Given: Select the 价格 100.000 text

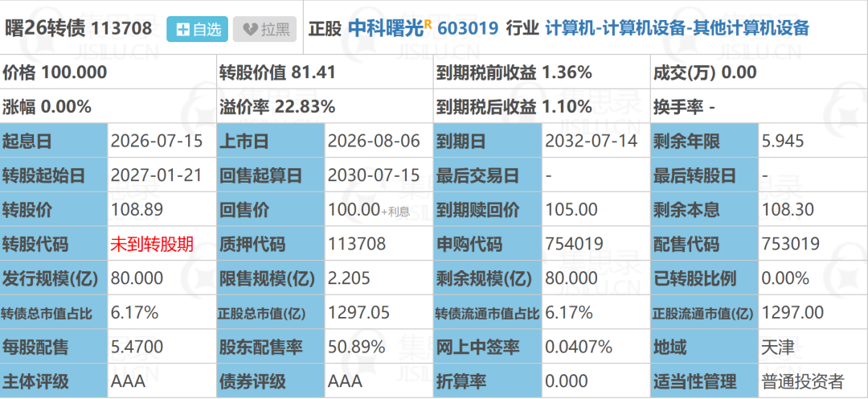Looking at the screenshot, I should 55,72.
